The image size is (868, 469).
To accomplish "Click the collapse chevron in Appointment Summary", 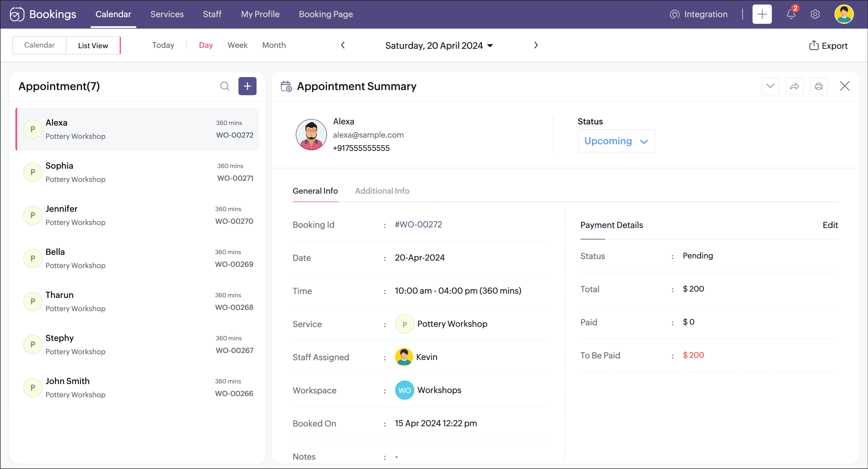I will [x=770, y=86].
